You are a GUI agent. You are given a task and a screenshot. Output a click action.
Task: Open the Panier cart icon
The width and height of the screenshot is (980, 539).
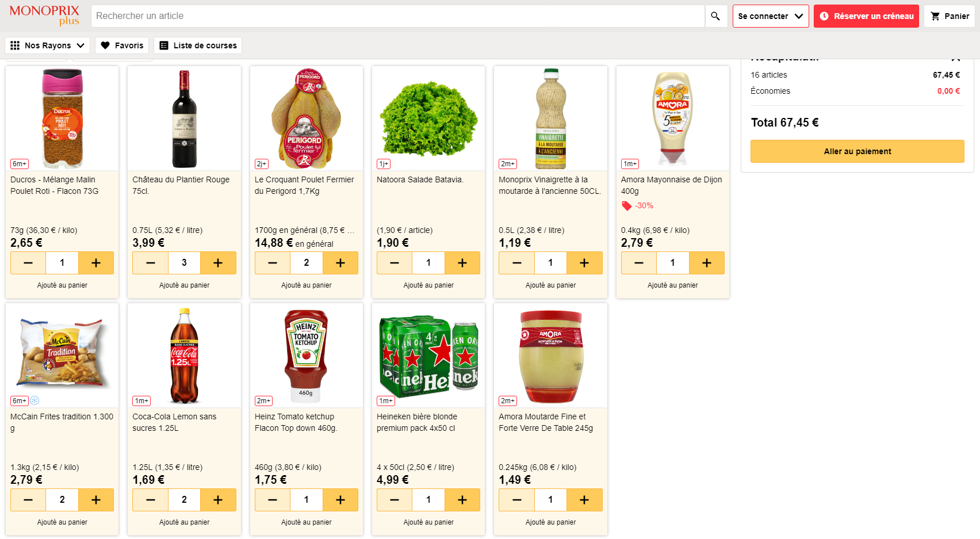(x=936, y=16)
